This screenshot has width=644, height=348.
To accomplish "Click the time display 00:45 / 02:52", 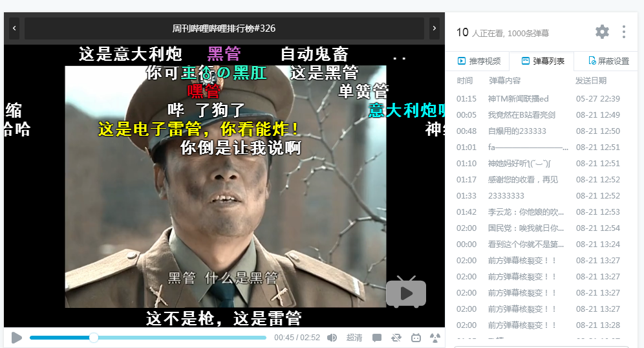I will pyautogui.click(x=297, y=338).
